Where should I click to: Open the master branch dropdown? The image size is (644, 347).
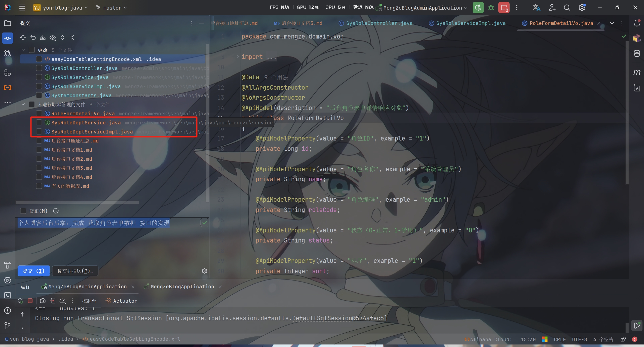111,8
